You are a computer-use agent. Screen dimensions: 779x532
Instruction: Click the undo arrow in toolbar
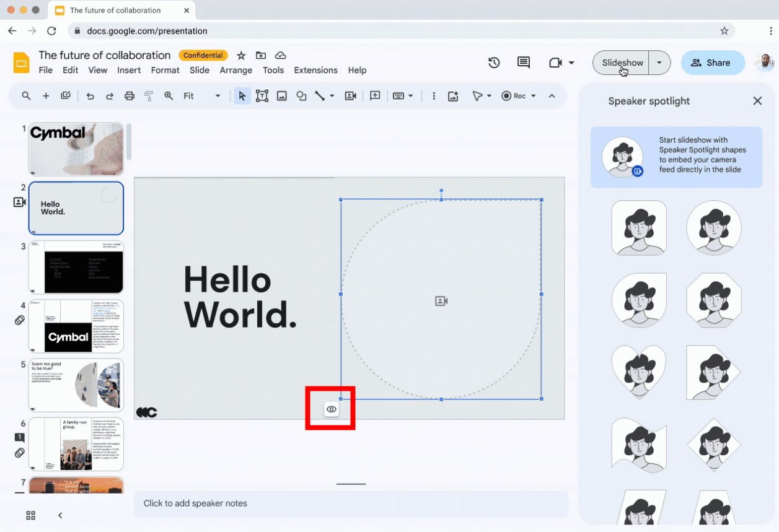pyautogui.click(x=90, y=96)
